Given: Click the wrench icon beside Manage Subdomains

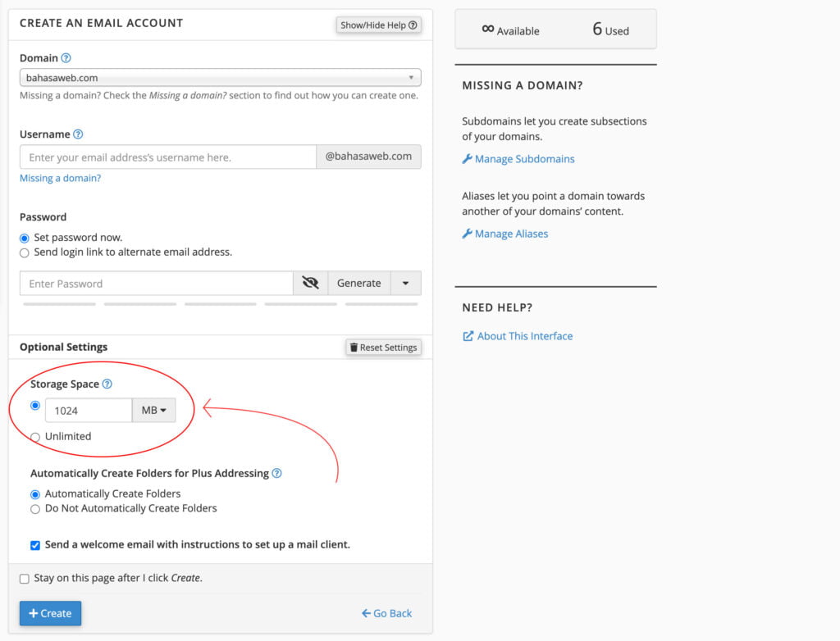Looking at the screenshot, I should coord(467,158).
